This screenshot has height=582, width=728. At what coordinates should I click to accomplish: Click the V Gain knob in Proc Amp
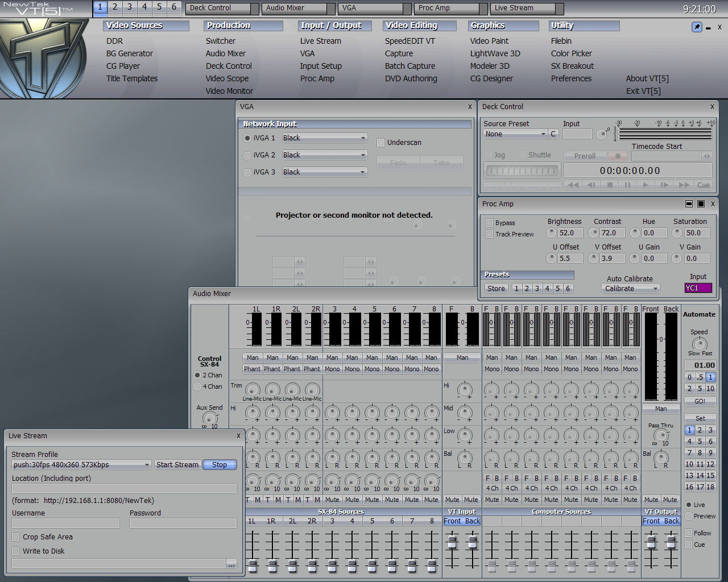tap(676, 258)
